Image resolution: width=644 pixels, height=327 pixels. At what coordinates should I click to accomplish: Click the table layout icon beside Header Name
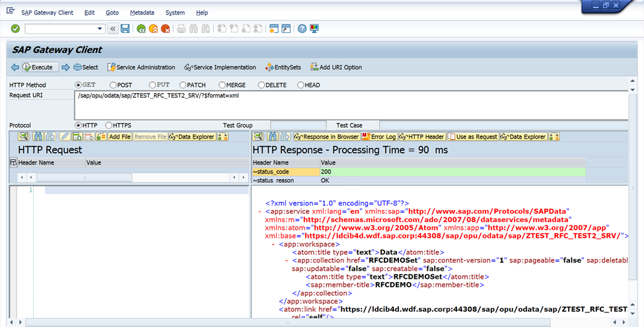(x=13, y=163)
